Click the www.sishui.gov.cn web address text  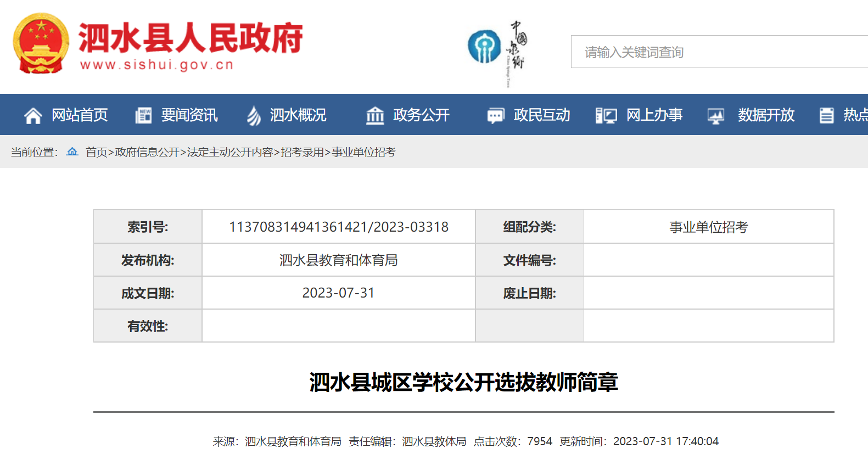157,65
